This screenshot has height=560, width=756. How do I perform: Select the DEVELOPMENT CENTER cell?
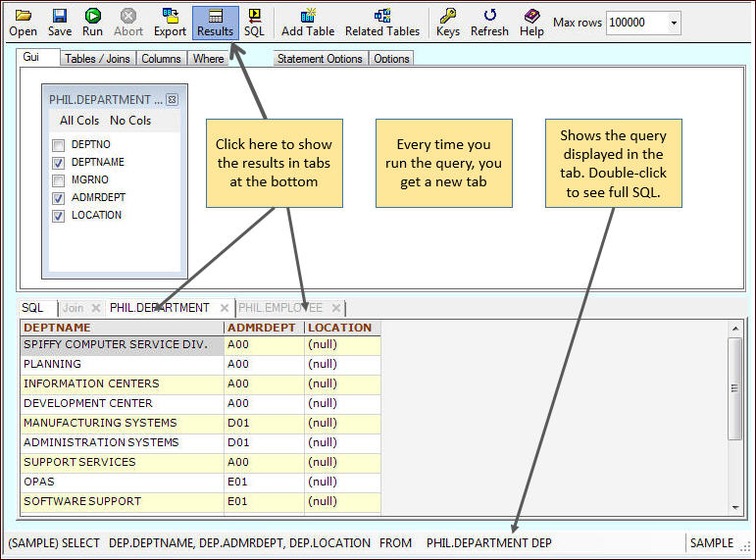click(x=123, y=403)
